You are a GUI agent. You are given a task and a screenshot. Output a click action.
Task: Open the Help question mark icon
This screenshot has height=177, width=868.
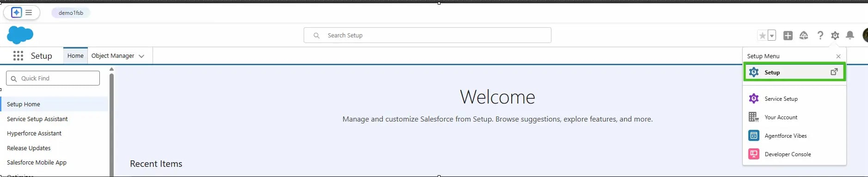[x=820, y=36]
